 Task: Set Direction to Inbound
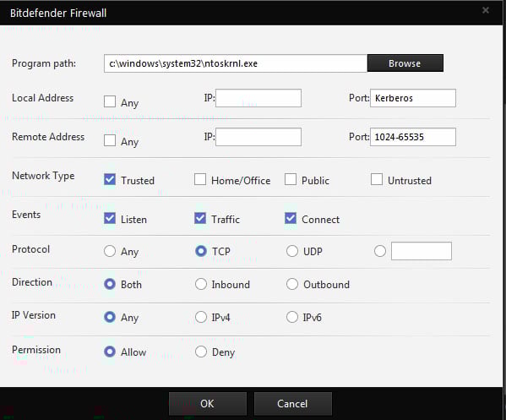coord(201,284)
